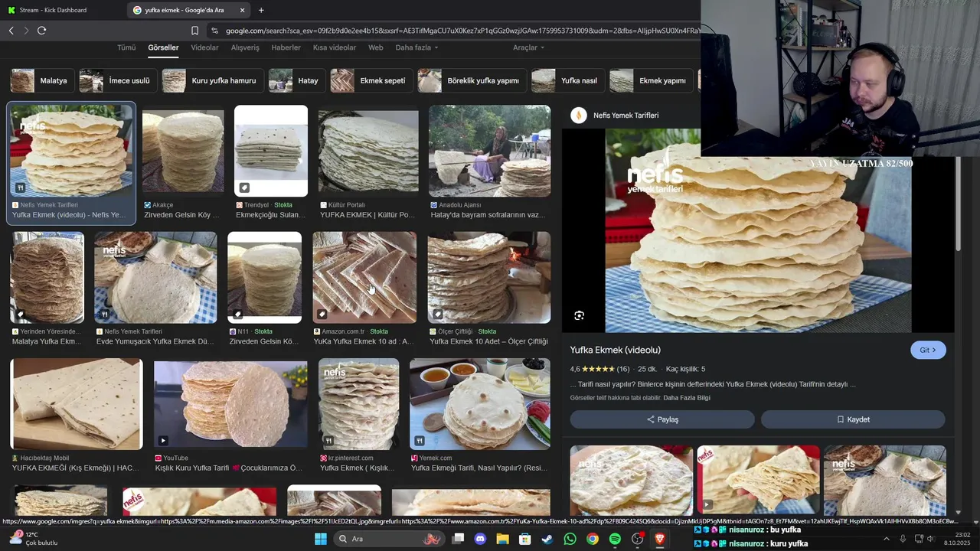Open Task View from the taskbar

click(458, 539)
